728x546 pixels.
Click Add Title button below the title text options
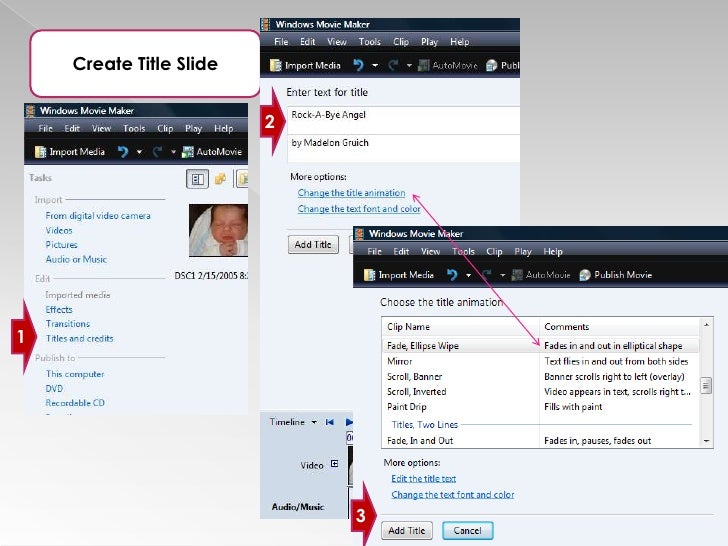click(x=313, y=245)
